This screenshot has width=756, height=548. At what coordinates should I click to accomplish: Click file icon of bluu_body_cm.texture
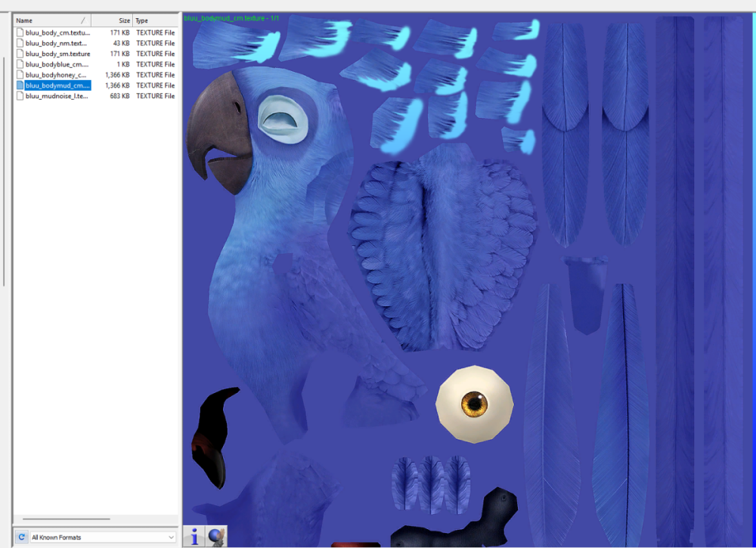pyautogui.click(x=20, y=33)
